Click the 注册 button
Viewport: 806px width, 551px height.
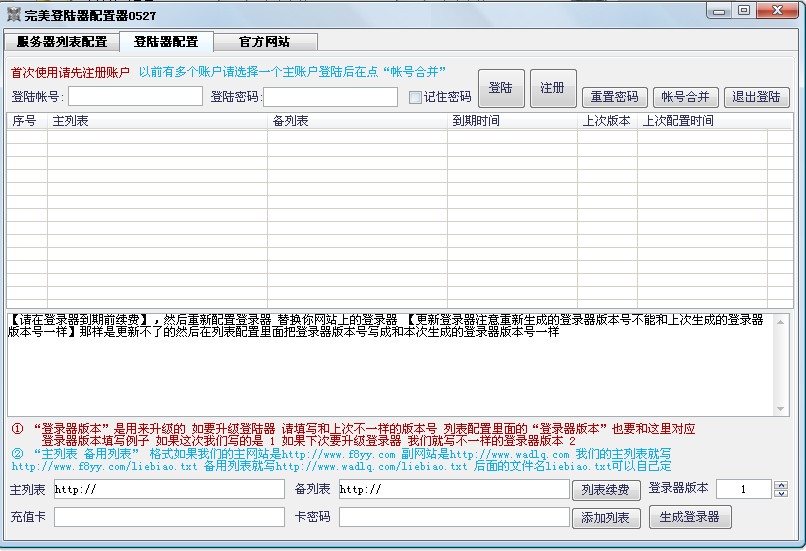[552, 88]
